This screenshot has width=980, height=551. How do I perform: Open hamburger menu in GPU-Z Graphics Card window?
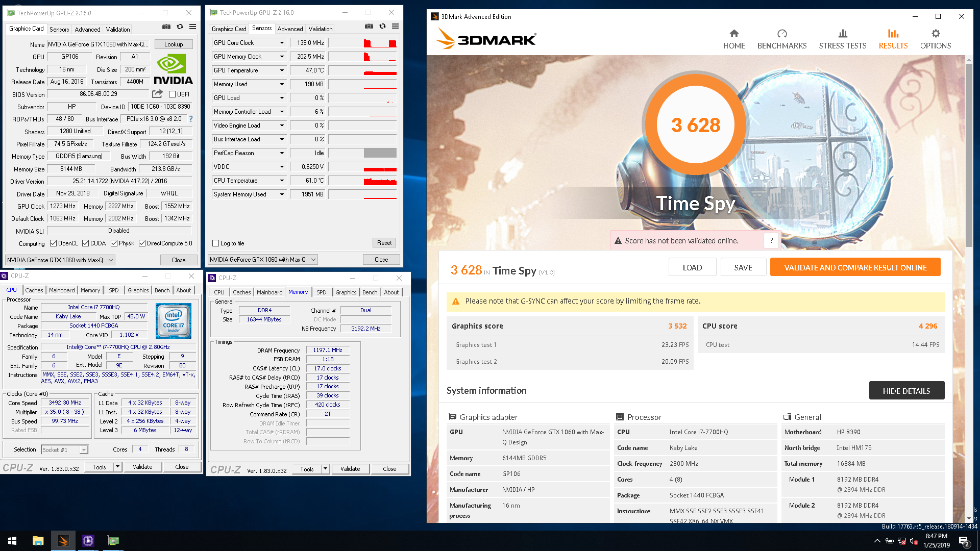point(193,27)
